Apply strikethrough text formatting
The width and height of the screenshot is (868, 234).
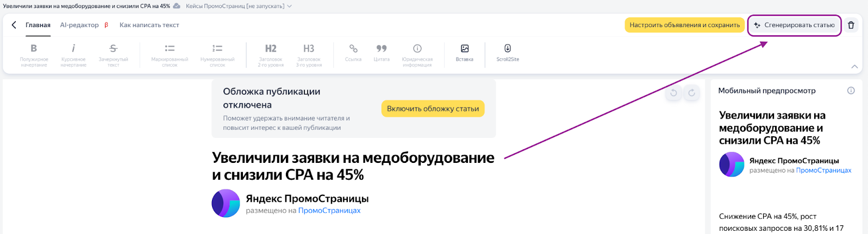(113, 54)
